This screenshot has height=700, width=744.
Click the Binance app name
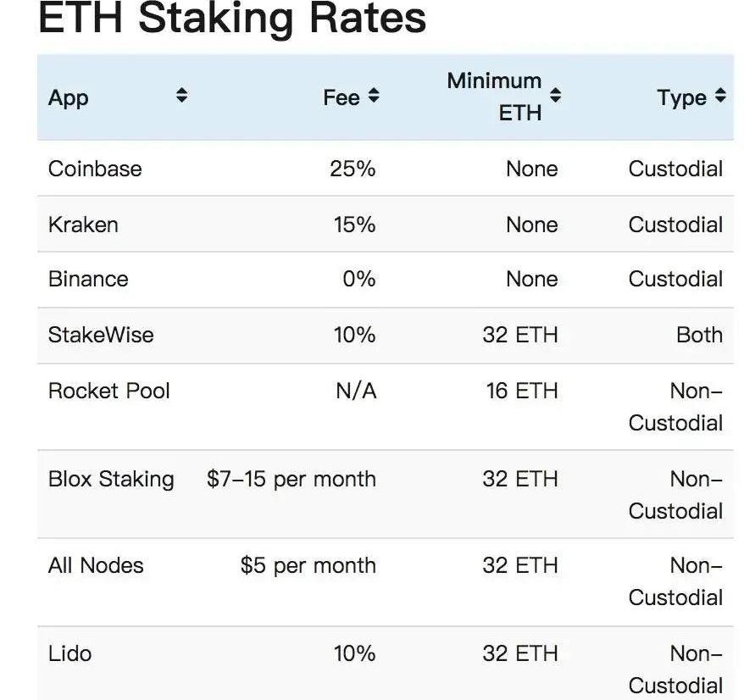88,280
